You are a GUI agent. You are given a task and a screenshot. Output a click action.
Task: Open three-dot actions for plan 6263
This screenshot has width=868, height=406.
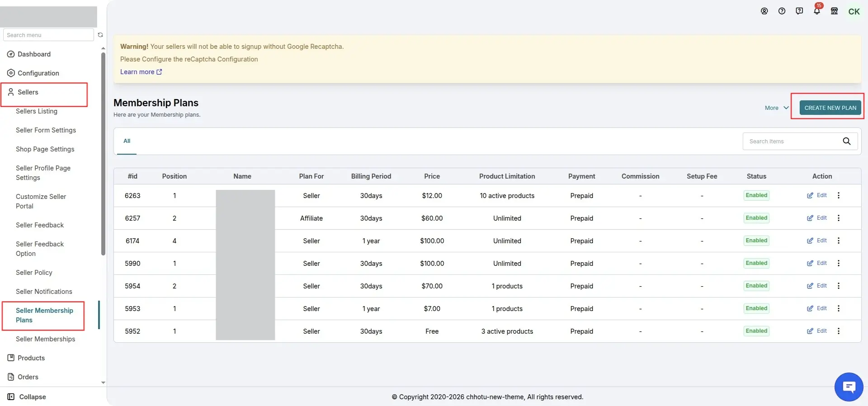tap(839, 195)
